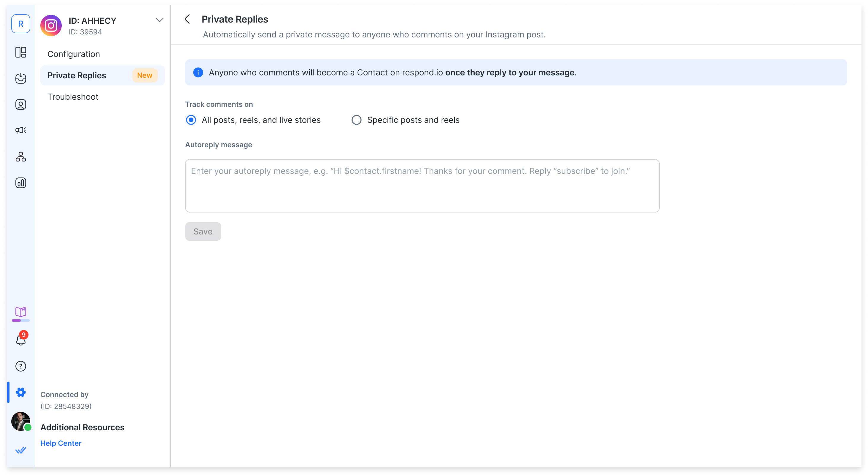
Task: Click the help question mark icon
Action: [x=20, y=366]
